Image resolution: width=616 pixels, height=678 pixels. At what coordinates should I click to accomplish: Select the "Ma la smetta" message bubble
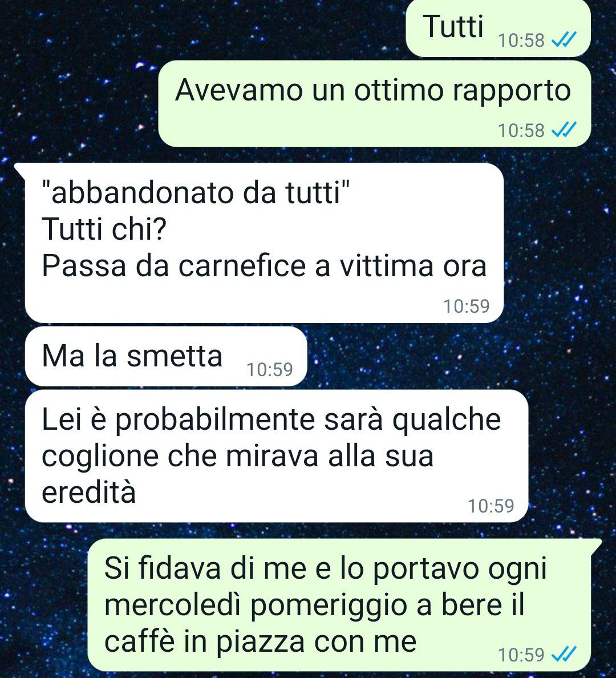(x=166, y=356)
